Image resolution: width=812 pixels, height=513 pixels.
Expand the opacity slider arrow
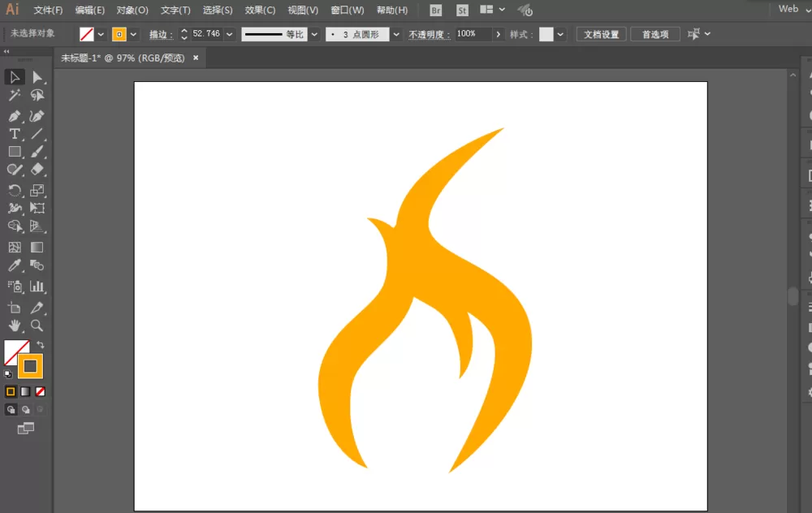coord(499,34)
